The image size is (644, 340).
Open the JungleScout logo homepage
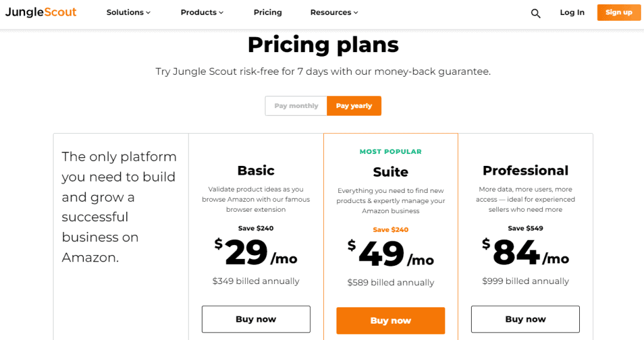(41, 12)
